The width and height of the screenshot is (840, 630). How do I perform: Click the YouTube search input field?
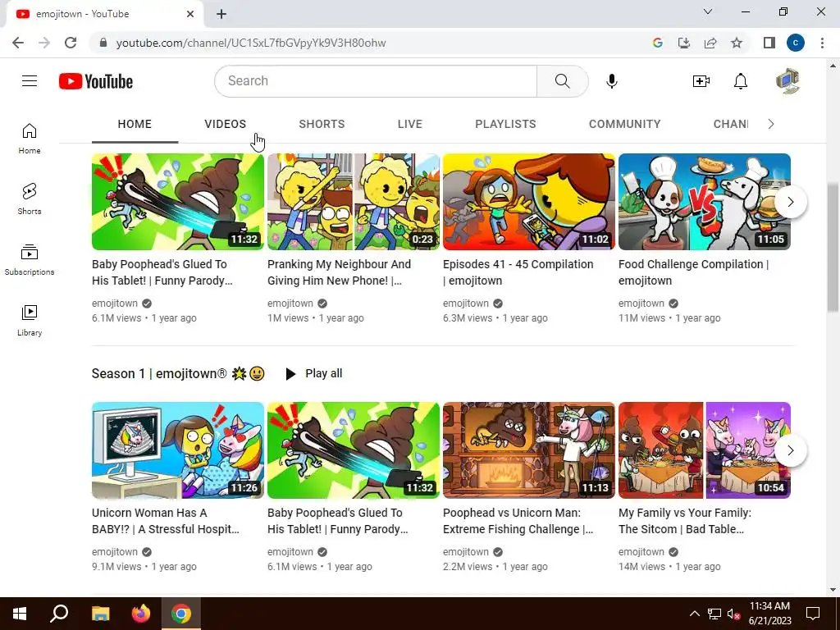point(376,81)
